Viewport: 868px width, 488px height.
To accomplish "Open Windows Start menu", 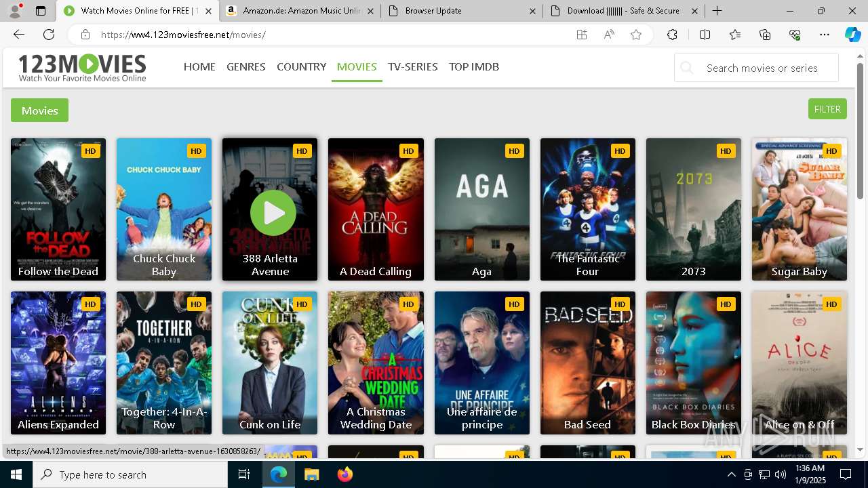I will (x=16, y=474).
